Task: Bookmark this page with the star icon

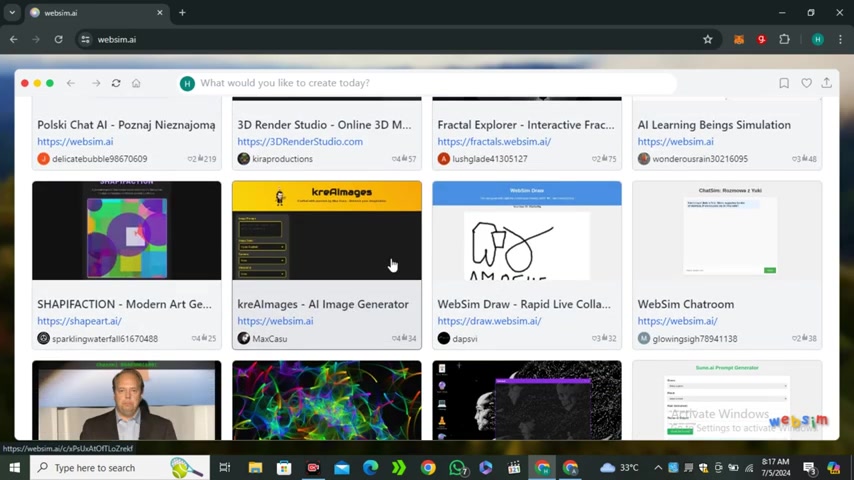Action: point(707,39)
